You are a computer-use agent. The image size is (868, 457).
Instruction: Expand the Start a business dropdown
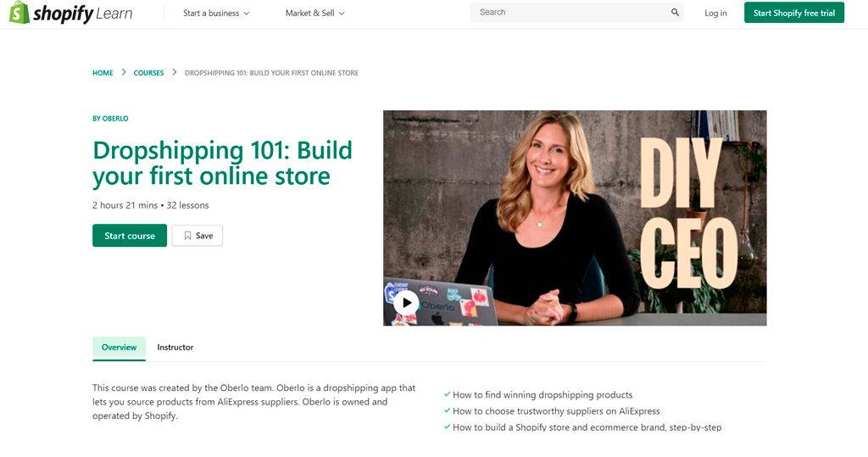[216, 14]
